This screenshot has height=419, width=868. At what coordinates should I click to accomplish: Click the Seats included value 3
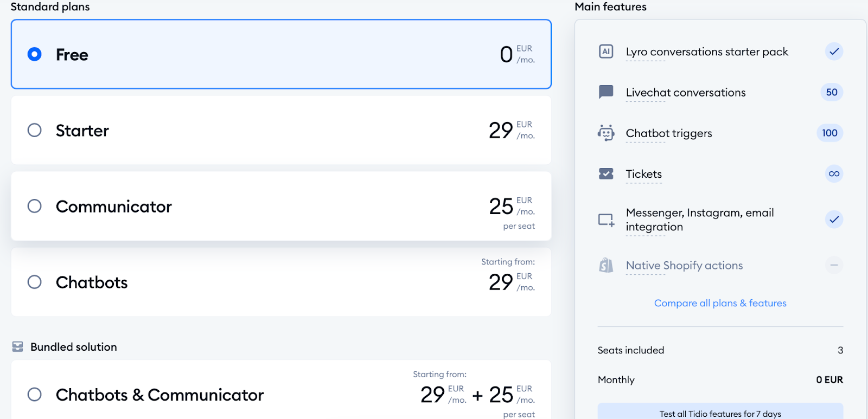(840, 350)
